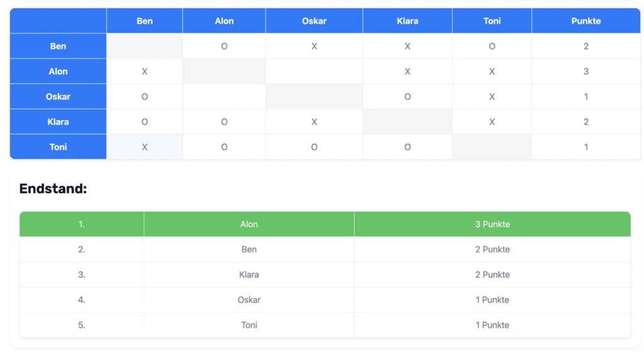
Task: Select the O in Toni row, Klara column
Action: tap(408, 147)
